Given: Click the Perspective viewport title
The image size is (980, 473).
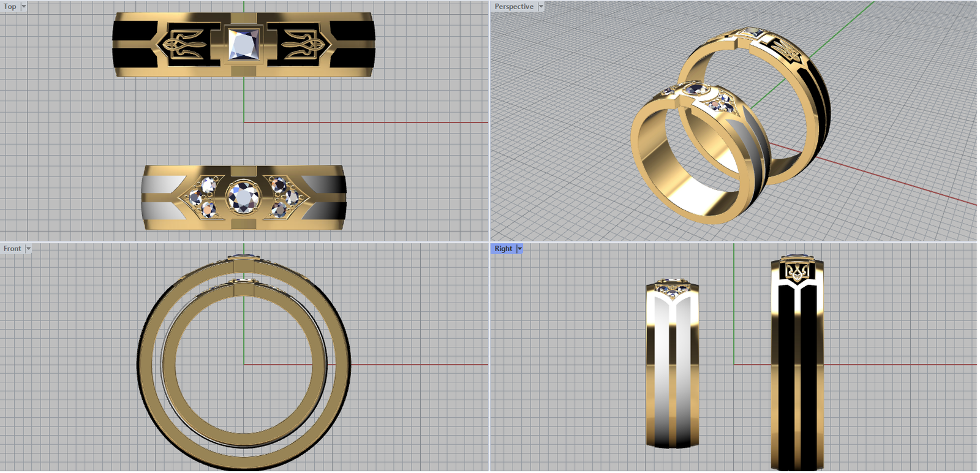Looking at the screenshot, I should pos(514,6).
